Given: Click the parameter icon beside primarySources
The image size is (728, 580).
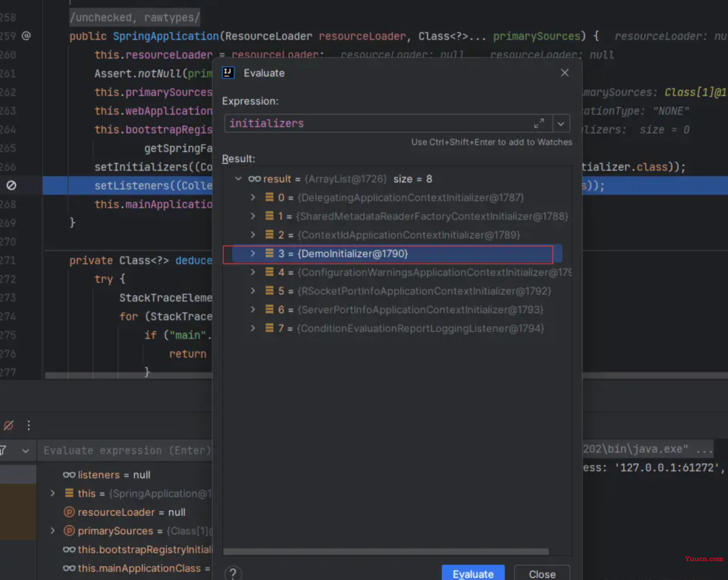Looking at the screenshot, I should (x=69, y=531).
